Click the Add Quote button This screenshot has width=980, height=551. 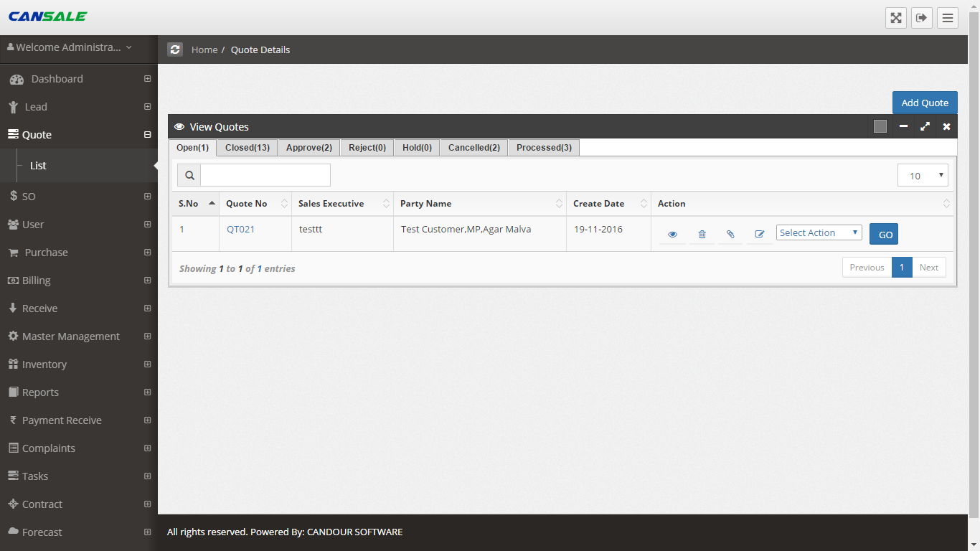[x=925, y=103]
